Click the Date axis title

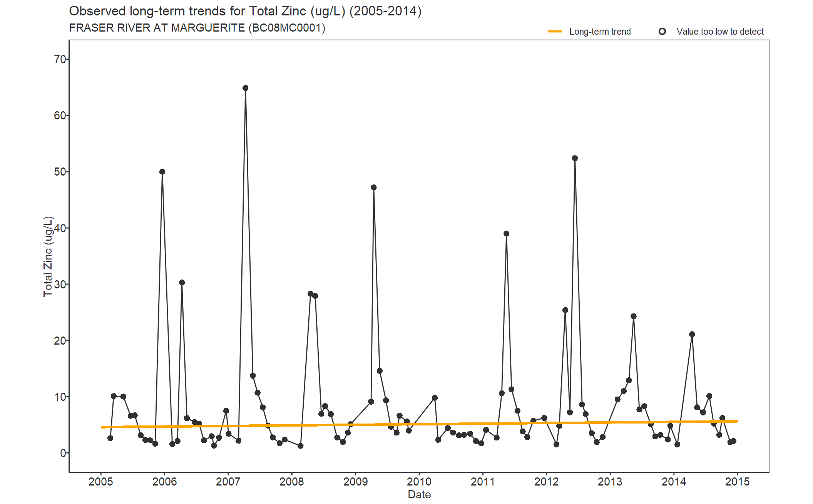pos(419,495)
